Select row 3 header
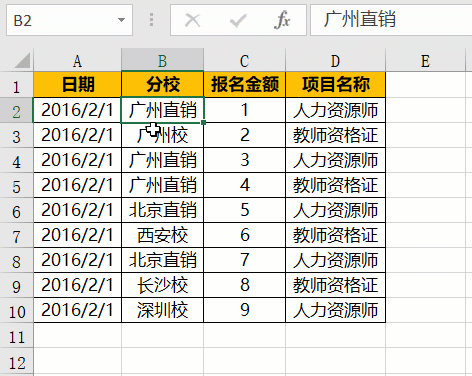 click(17, 135)
